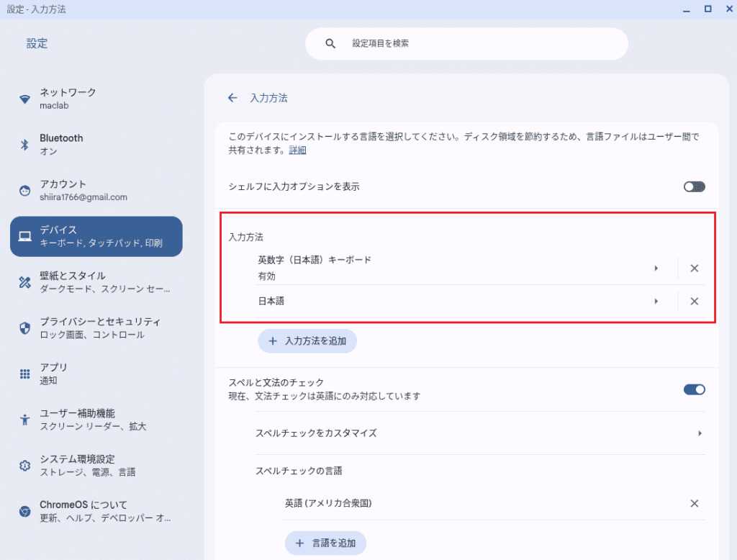The image size is (737, 560).
Task: Open 英数字（日本語）キーボード settings arrow
Action: click(x=656, y=268)
